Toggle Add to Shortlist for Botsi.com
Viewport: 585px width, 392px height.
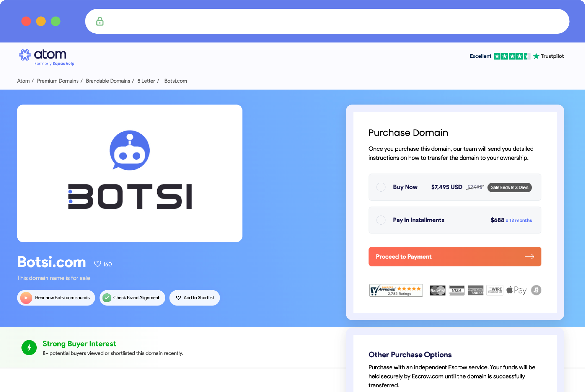[194, 297]
